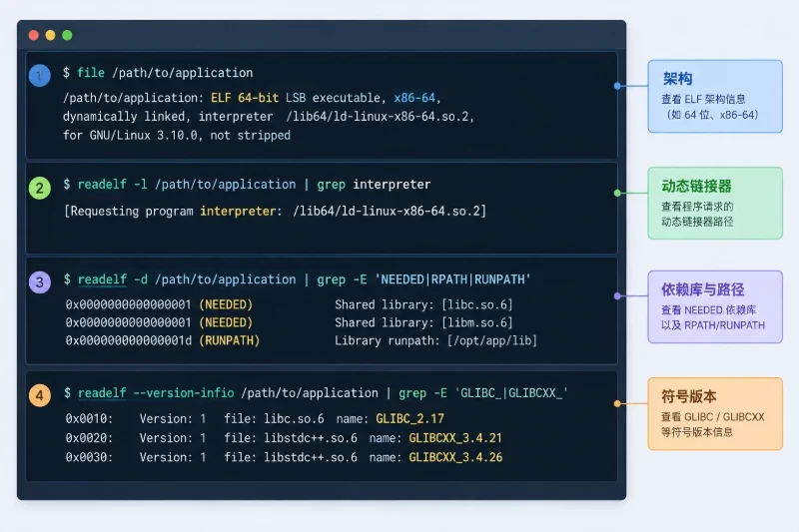The image size is (799, 532).
Task: Click the "GLIBCXX_3.4.26" version name
Action: coord(455,458)
